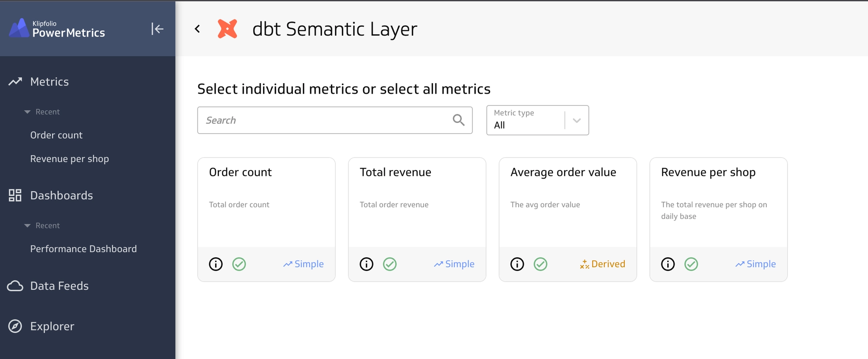Select the Revenue per shop card title

click(708, 172)
